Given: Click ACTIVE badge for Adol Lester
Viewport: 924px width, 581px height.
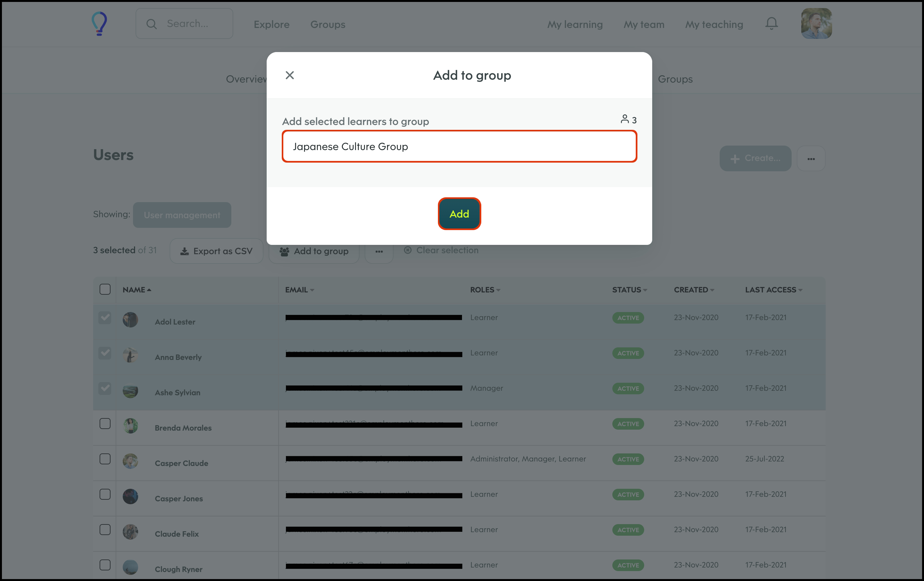Looking at the screenshot, I should [628, 318].
